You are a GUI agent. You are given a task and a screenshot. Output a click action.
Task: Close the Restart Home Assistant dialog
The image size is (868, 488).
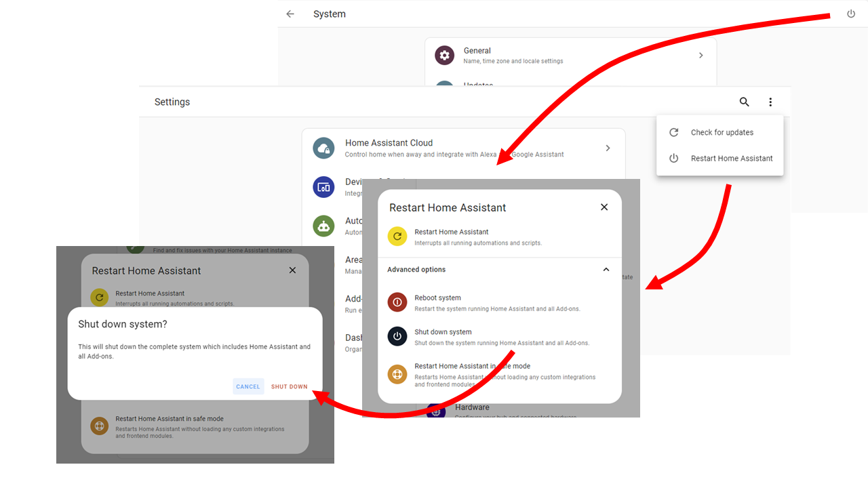tap(604, 207)
